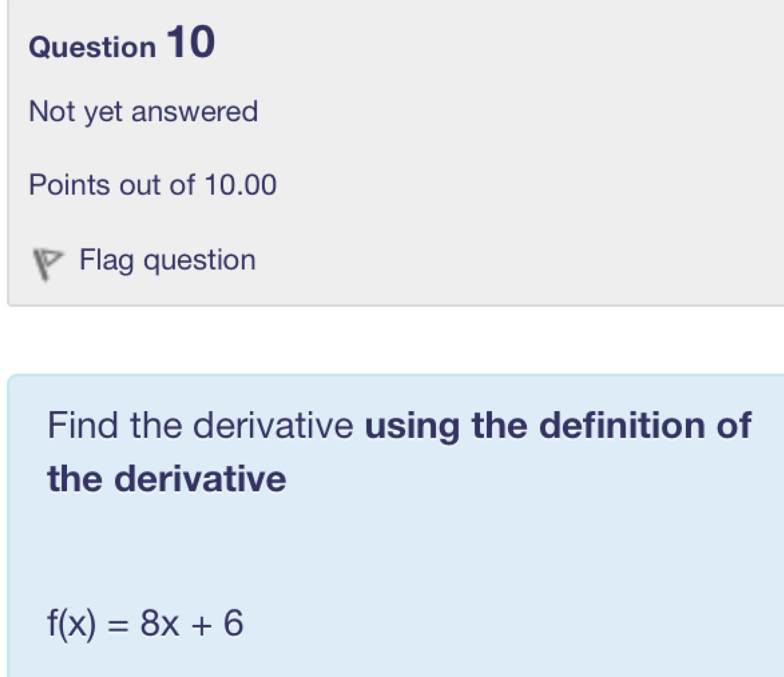The image size is (784, 677).
Task: Click the word "answered" in the status line
Action: [195, 112]
